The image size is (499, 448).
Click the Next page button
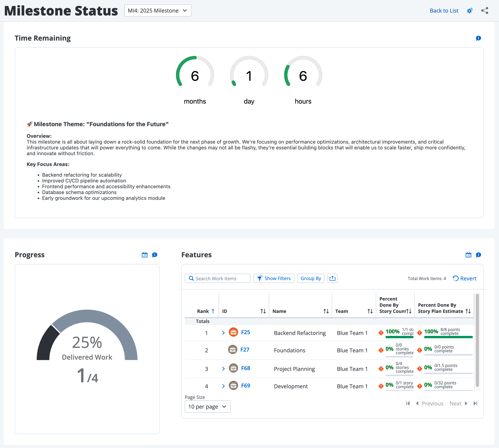(x=458, y=403)
